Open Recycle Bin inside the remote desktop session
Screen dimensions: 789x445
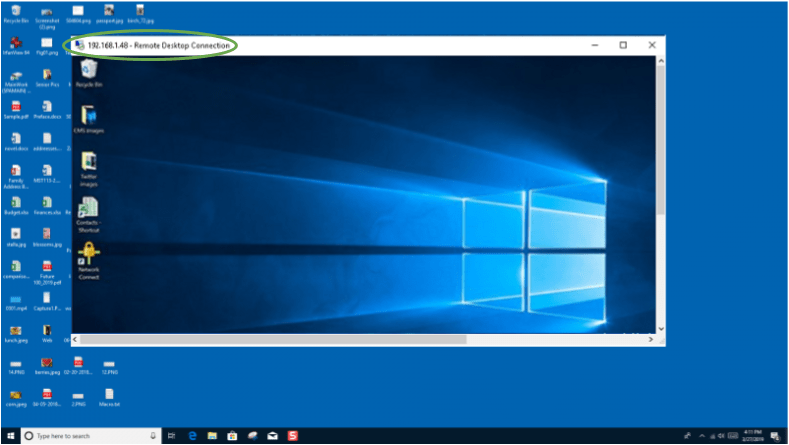(x=89, y=73)
